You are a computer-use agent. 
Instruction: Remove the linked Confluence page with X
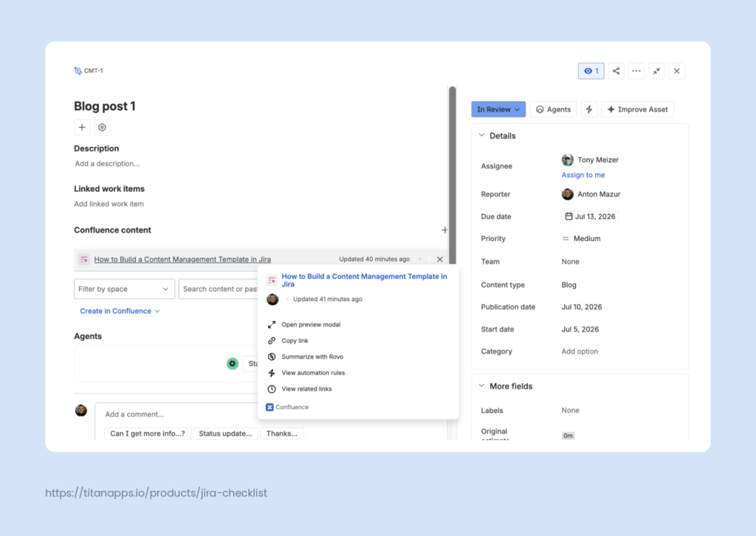[440, 259]
